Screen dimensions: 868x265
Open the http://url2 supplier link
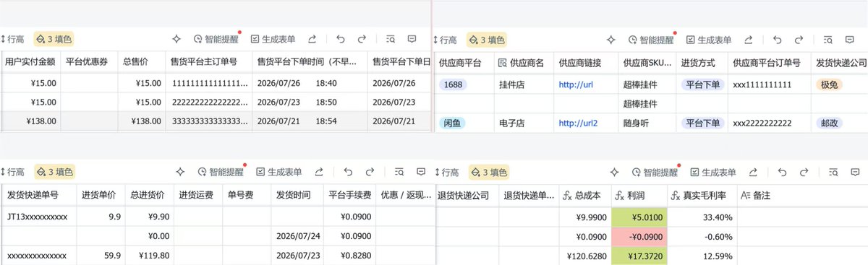tap(578, 123)
